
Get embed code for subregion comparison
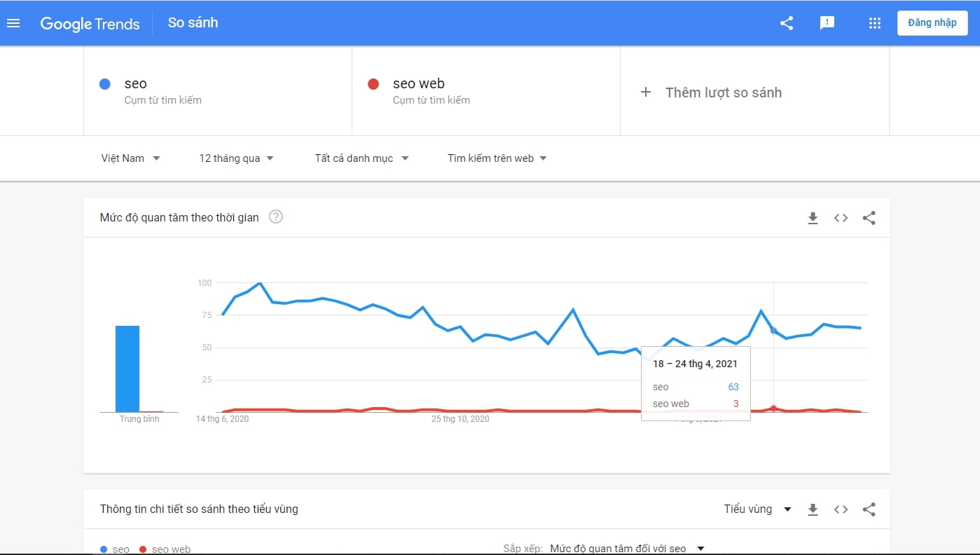pos(841,509)
